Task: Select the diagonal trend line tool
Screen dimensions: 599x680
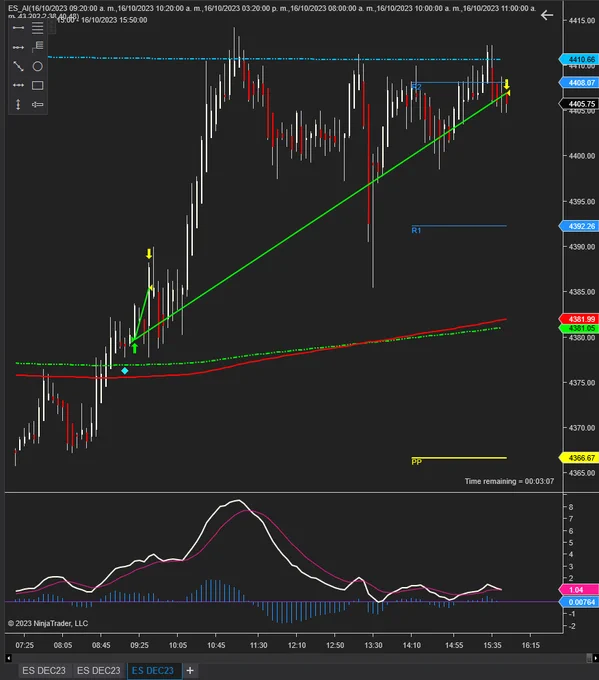Action: (18, 66)
